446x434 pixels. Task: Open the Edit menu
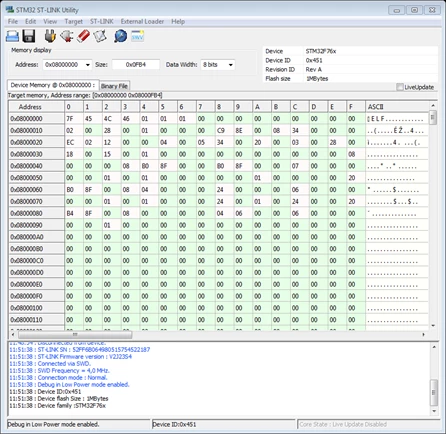pyautogui.click(x=30, y=21)
